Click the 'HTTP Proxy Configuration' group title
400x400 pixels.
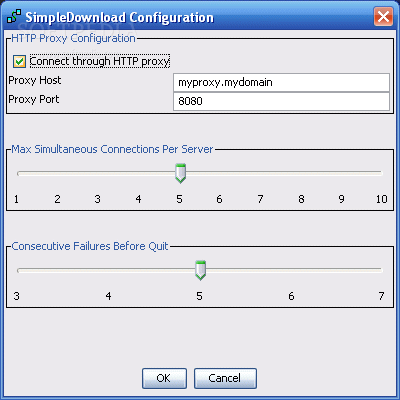coord(73,38)
